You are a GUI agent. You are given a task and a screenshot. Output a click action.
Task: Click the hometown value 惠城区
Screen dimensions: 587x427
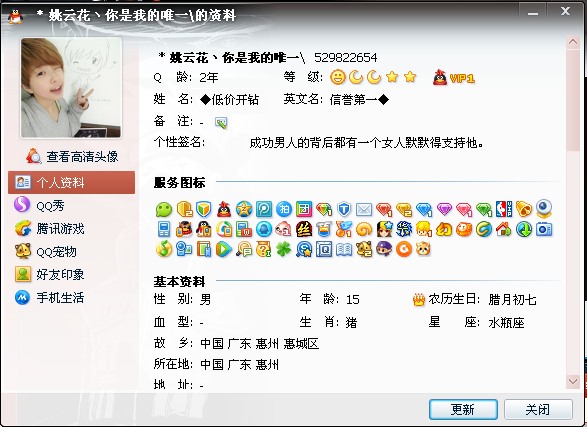tap(301, 344)
